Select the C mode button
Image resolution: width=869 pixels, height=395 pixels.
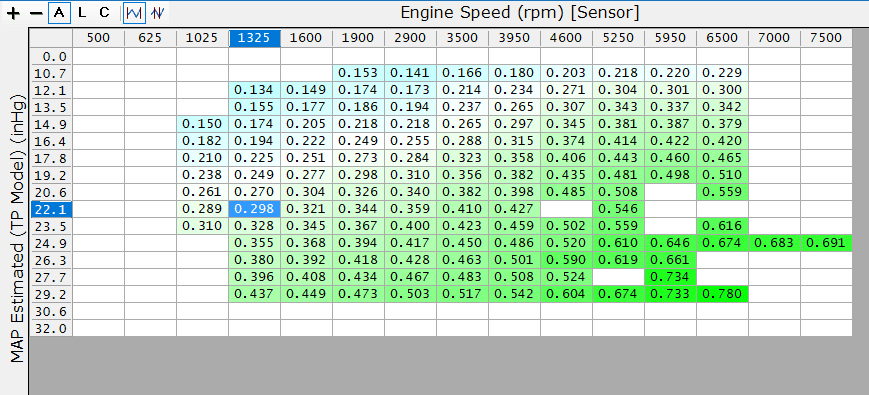click(104, 13)
